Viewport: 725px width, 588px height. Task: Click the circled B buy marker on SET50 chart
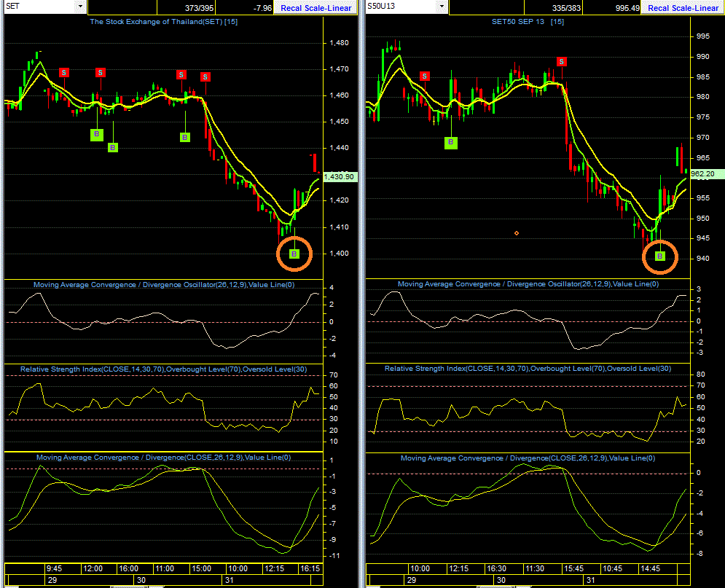(x=660, y=256)
